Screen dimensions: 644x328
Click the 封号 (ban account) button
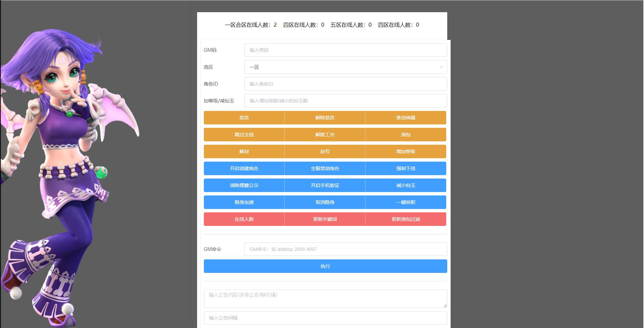(325, 151)
